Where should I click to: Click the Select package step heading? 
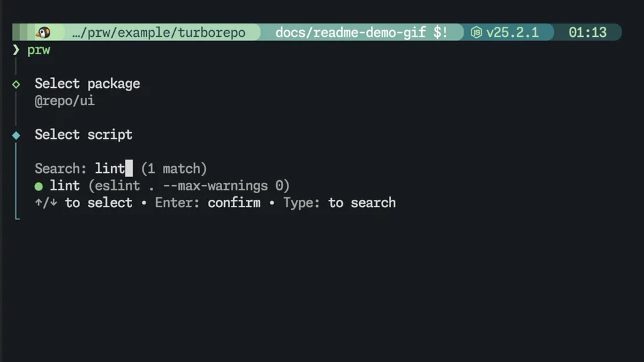(87, 84)
